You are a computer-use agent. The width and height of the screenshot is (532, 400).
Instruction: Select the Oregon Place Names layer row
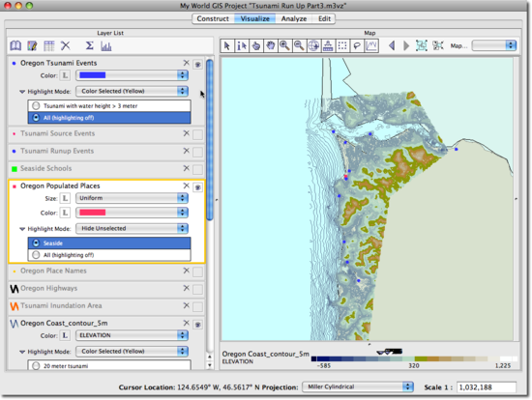[x=106, y=271]
